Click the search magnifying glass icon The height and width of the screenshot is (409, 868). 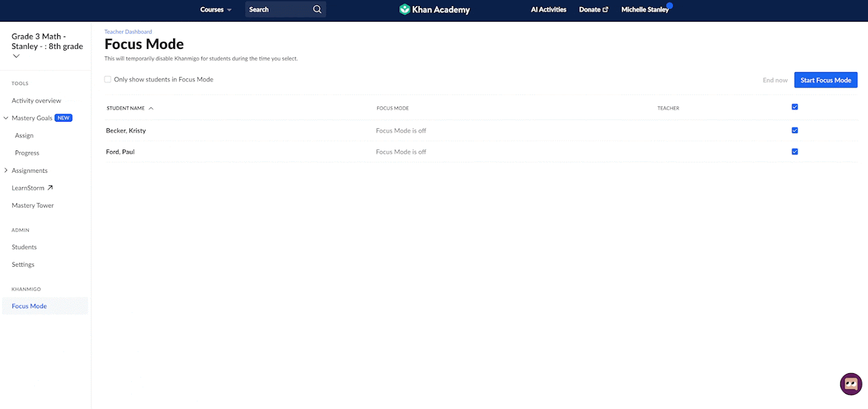[x=317, y=9]
